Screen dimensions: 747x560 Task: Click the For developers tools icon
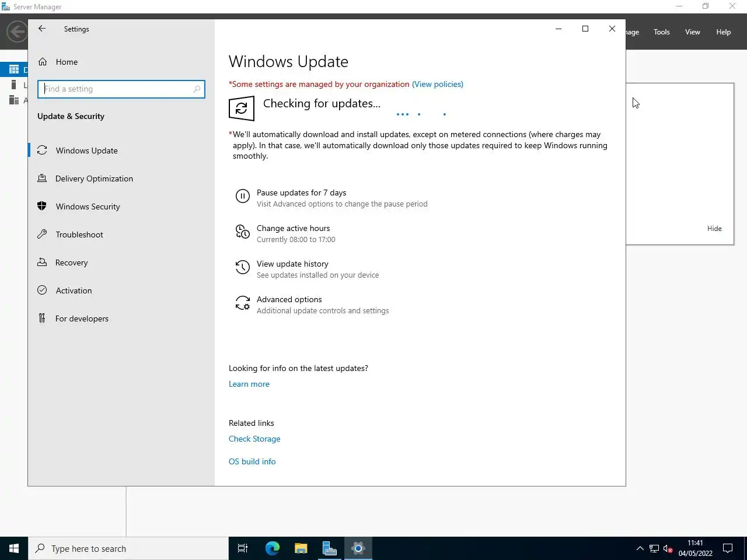tap(42, 318)
